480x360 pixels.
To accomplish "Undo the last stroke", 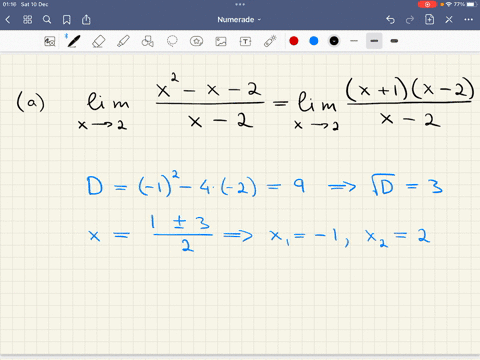I will point(390,20).
